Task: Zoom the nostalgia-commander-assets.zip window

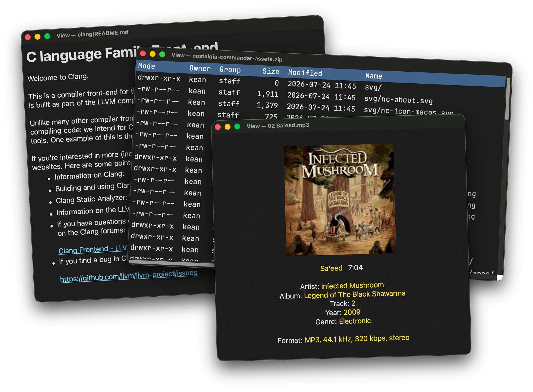Action: [x=162, y=54]
